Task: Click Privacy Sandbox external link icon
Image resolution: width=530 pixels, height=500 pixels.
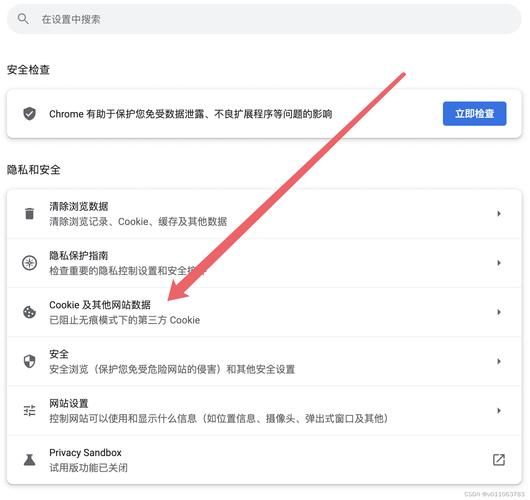Action: (499, 460)
